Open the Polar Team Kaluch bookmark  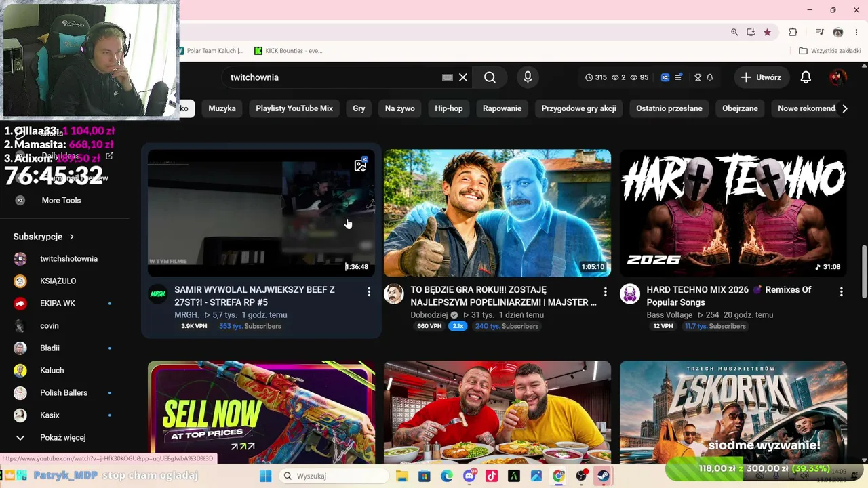point(212,51)
